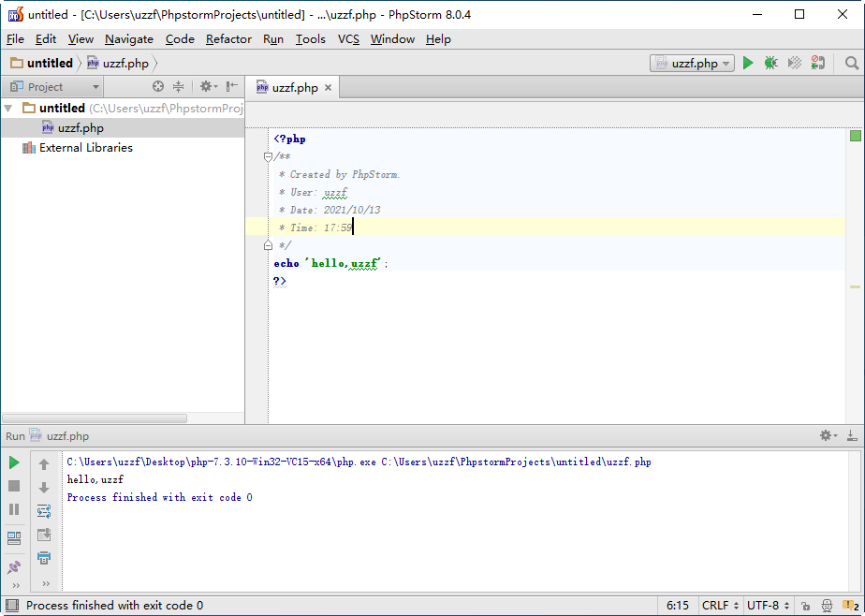This screenshot has height=616, width=865.
Task: Expand more actions below the pin icon
Action: pyautogui.click(x=15, y=585)
